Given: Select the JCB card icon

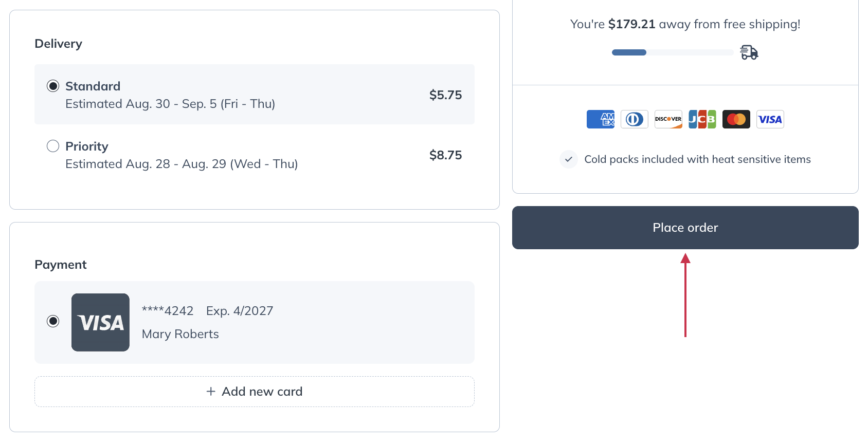Looking at the screenshot, I should click(702, 119).
